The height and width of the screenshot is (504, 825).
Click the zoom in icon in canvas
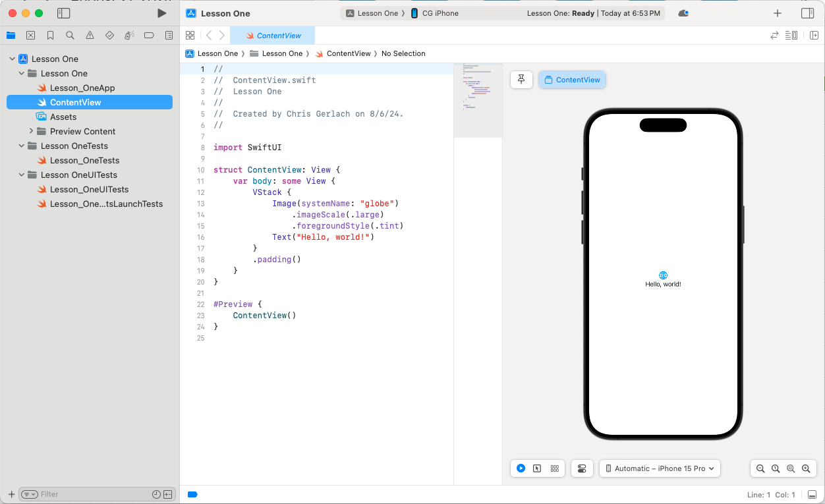[806, 468]
